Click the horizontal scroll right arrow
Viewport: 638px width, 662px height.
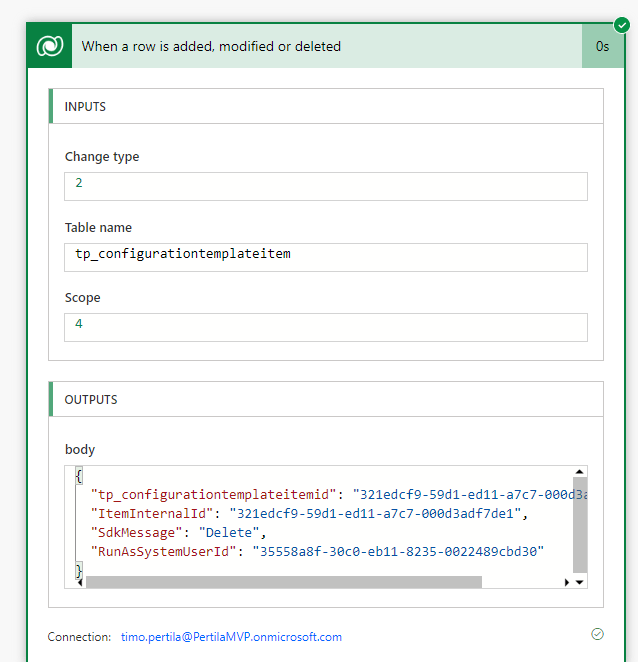tap(567, 582)
